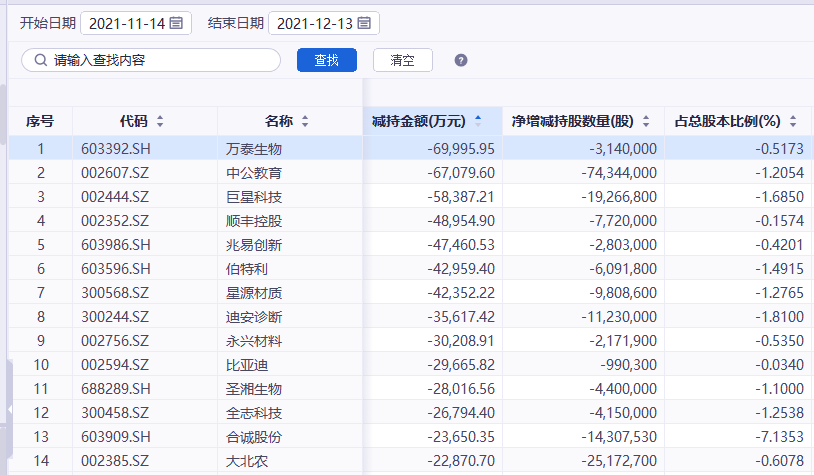
Task: Click ratio value -1.4915
Action: (779, 269)
